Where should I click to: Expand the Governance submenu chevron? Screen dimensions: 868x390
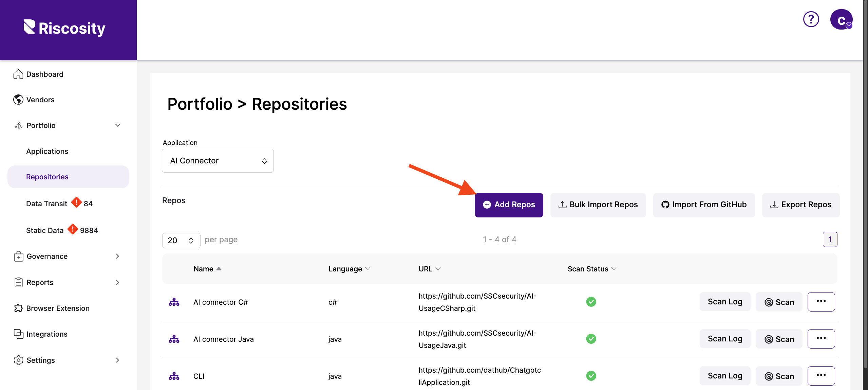click(117, 256)
